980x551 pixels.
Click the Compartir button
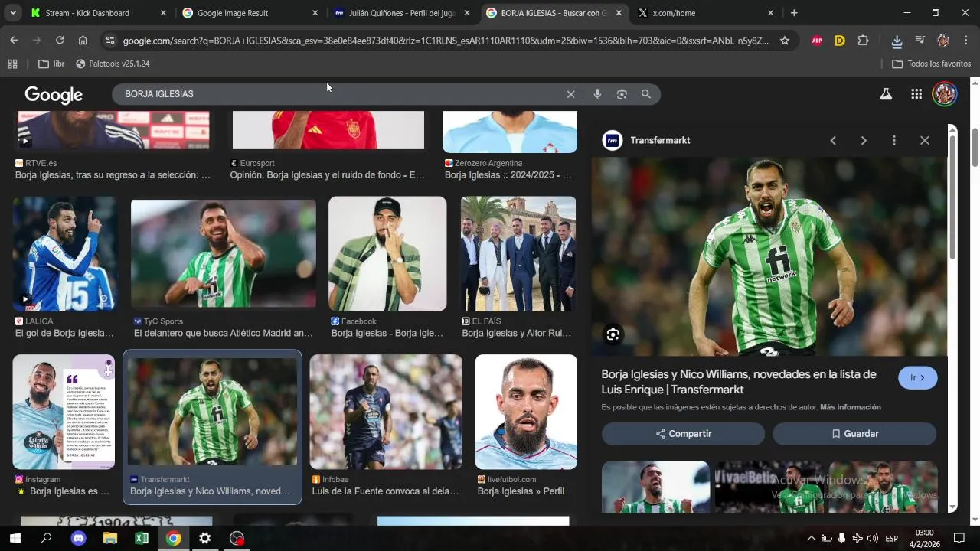pyautogui.click(x=683, y=434)
